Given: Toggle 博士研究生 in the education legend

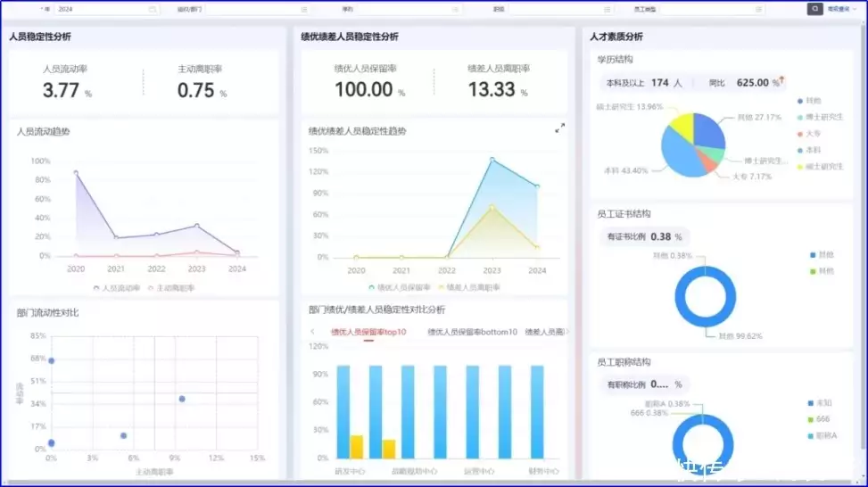Looking at the screenshot, I should pos(821,118).
